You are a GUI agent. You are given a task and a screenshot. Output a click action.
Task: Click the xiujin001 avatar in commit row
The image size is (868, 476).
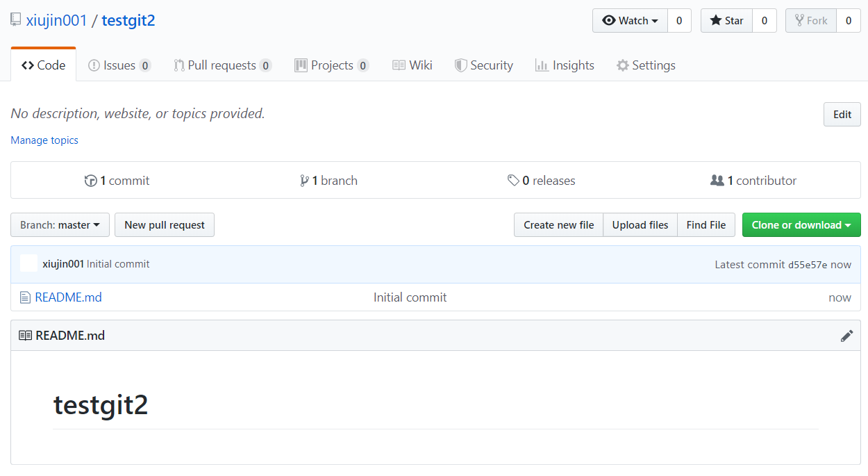[x=29, y=264]
